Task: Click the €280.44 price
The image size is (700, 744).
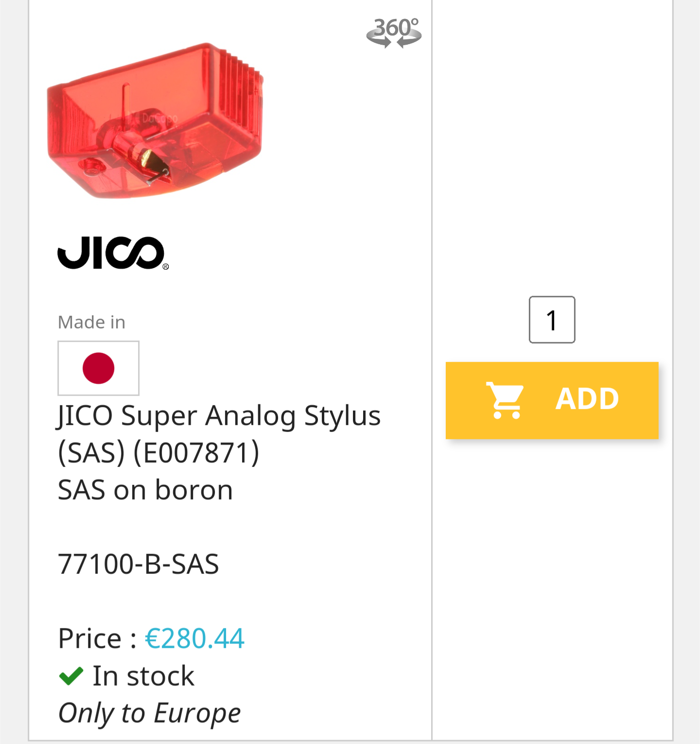Action: (x=194, y=638)
